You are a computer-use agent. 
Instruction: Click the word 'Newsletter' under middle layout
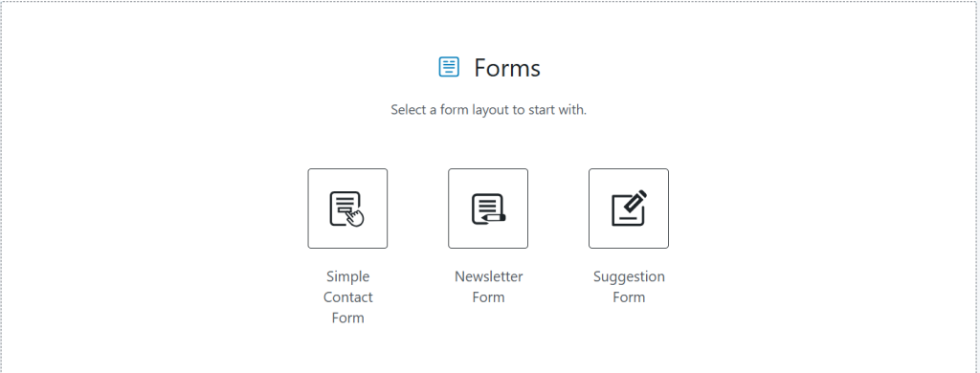(x=488, y=276)
